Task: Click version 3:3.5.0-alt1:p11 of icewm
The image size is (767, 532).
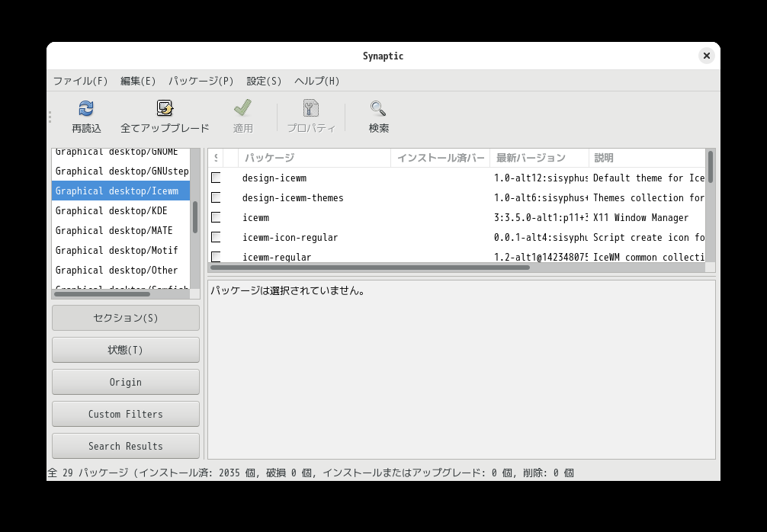Action: pos(541,217)
